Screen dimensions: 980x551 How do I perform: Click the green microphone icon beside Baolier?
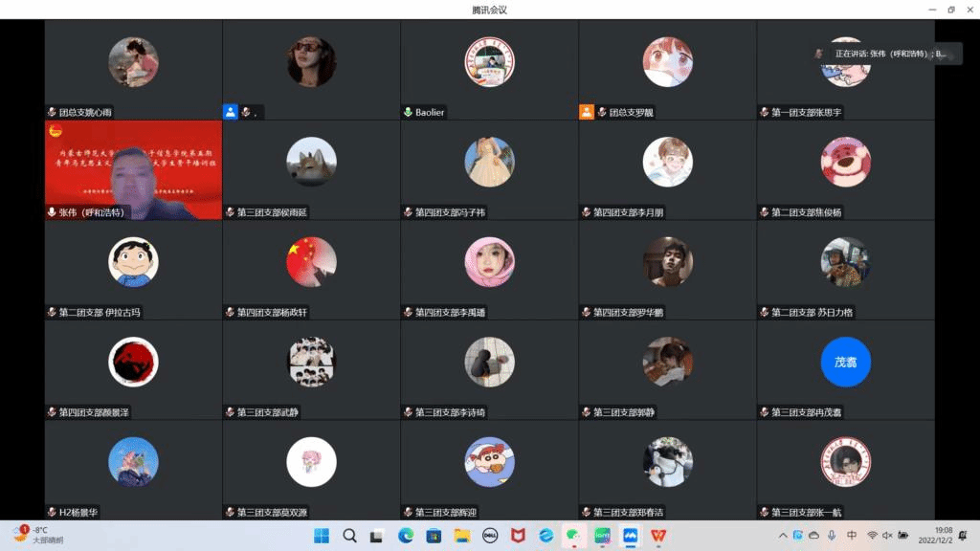coord(408,113)
